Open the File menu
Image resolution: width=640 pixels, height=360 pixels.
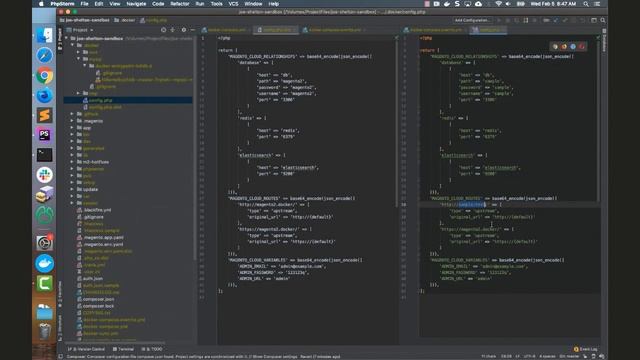coord(84,4)
